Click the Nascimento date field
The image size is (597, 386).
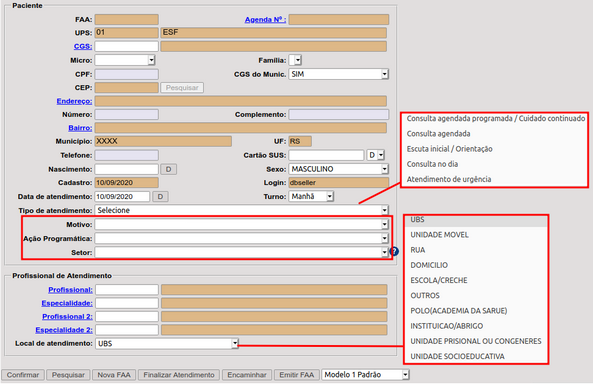(126, 169)
